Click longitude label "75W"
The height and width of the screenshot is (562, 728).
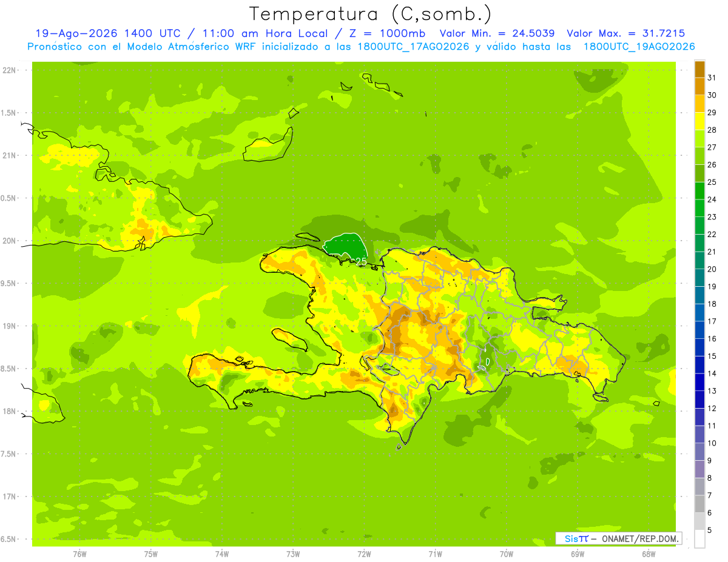[x=151, y=554]
